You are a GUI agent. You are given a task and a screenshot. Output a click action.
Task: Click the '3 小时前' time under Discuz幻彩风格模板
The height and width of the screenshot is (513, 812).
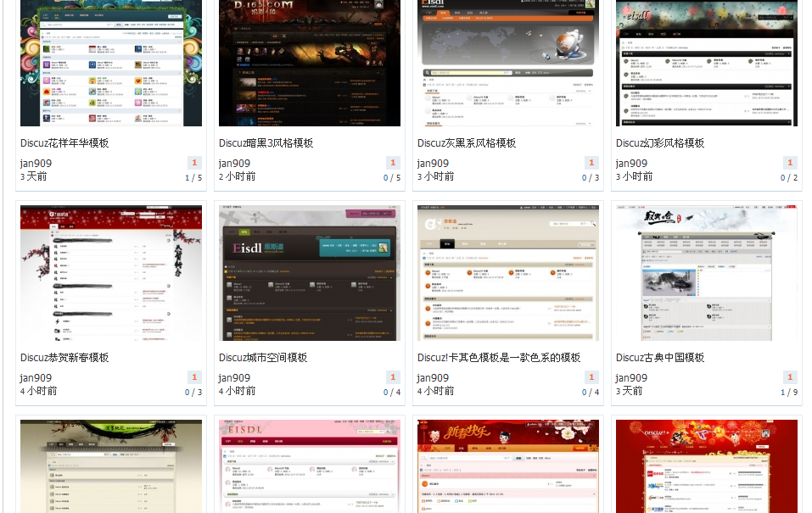(635, 176)
